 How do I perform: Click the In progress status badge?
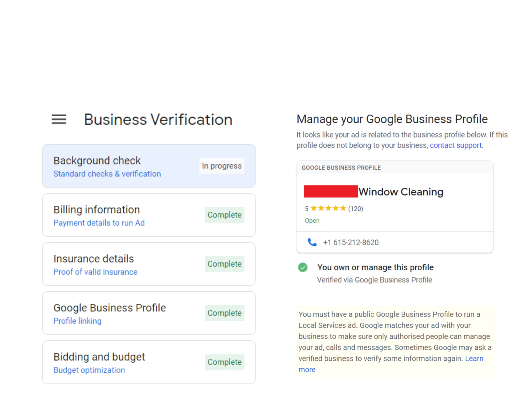click(x=222, y=166)
